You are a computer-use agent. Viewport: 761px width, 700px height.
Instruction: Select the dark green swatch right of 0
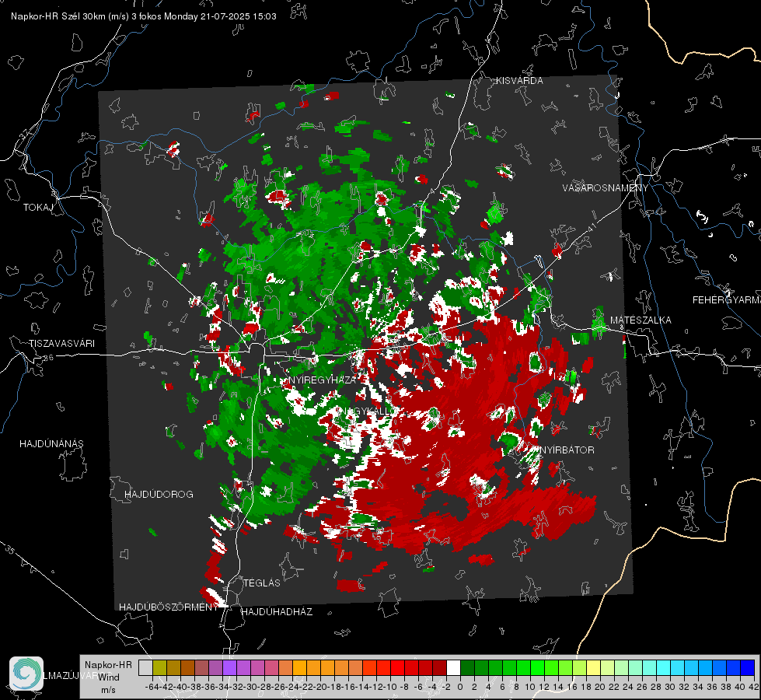coord(467,667)
